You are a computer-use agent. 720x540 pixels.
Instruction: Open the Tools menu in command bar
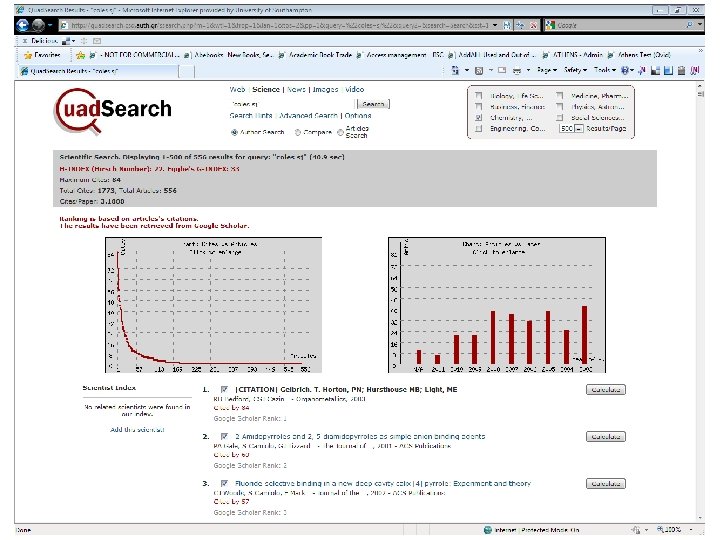pos(604,70)
